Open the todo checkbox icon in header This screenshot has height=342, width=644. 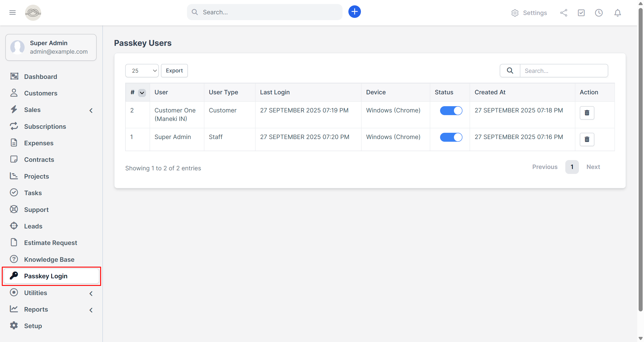(581, 13)
